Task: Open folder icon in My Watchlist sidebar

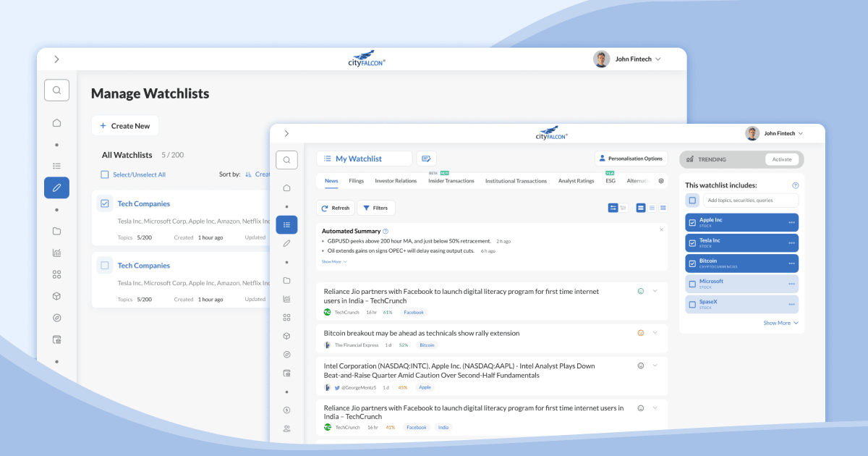Action: coord(286,280)
